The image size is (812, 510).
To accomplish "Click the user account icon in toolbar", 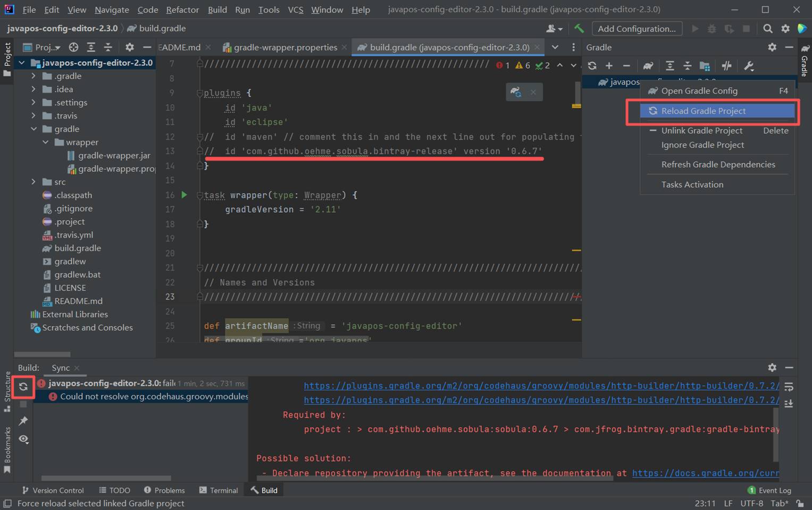I will coord(554,28).
